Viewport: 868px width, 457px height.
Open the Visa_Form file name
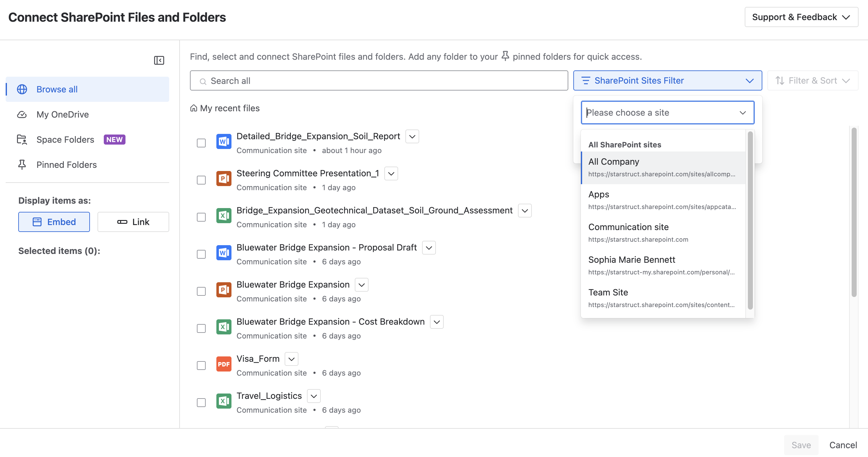(x=258, y=359)
